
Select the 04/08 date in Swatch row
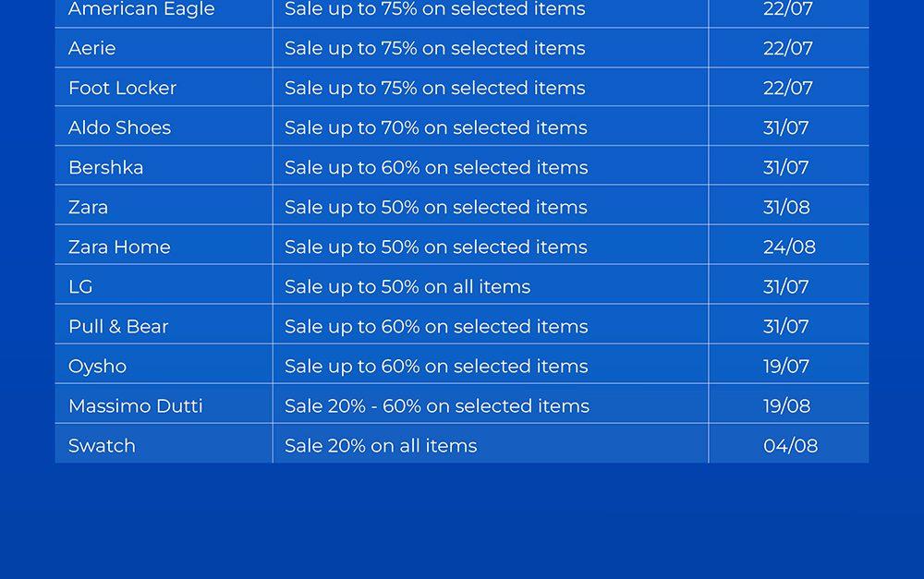(x=790, y=445)
